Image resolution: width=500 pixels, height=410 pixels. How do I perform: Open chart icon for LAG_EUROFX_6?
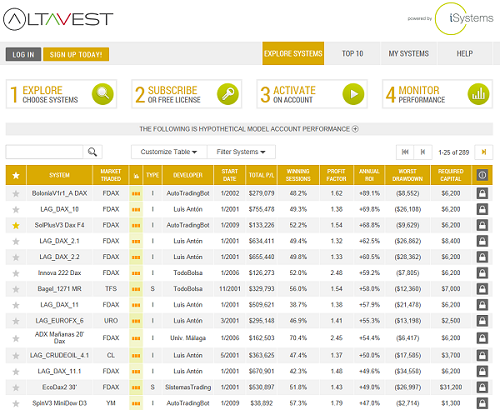[136, 321]
